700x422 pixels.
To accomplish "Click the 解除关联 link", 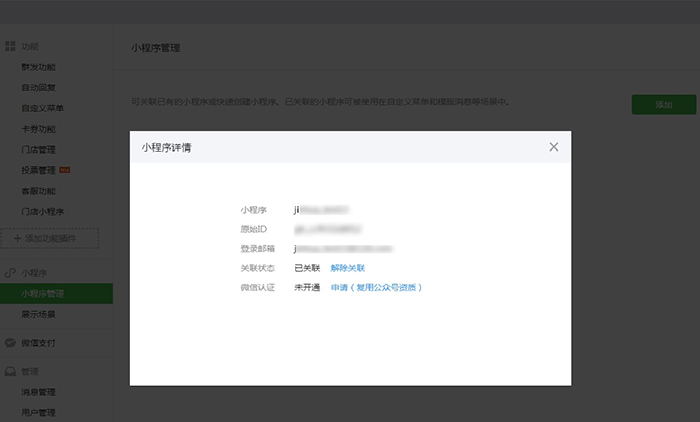I will pos(347,268).
